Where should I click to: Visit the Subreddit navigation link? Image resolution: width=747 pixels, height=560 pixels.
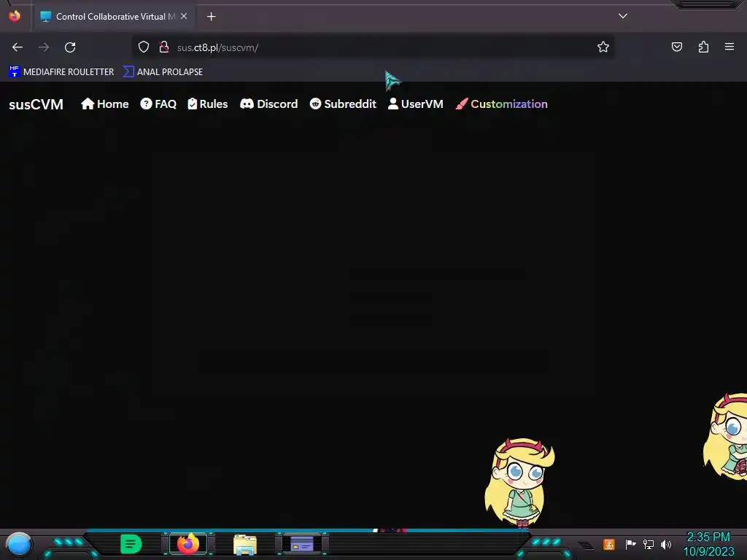coord(343,104)
